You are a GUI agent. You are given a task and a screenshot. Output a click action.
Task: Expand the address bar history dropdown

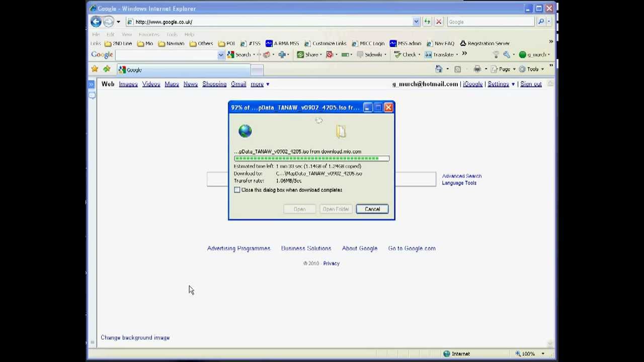[x=416, y=22]
